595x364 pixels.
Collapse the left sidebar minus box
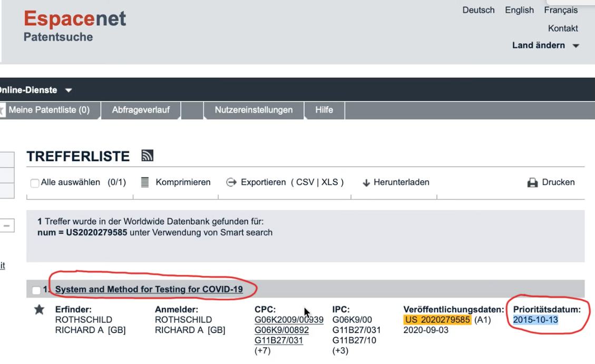pos(7,226)
